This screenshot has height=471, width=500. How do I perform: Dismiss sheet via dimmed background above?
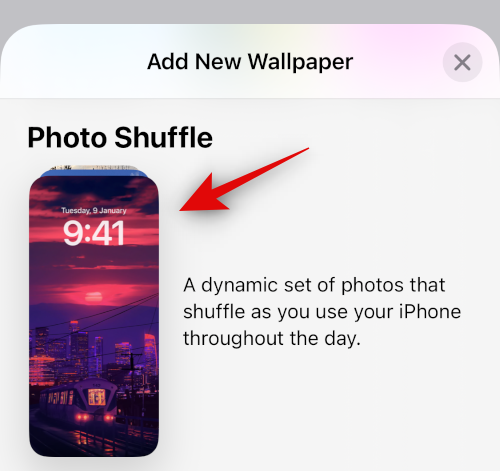(x=250, y=10)
